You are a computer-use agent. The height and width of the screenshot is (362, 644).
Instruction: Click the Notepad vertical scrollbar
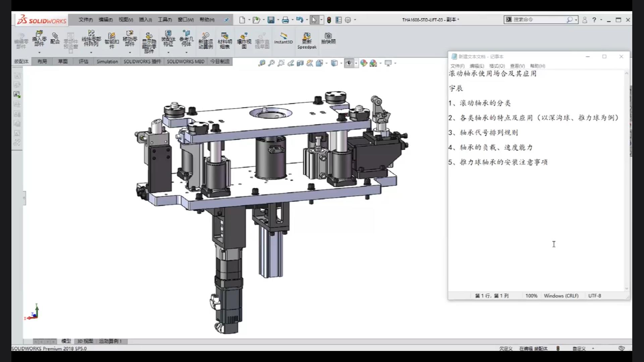tap(627, 181)
